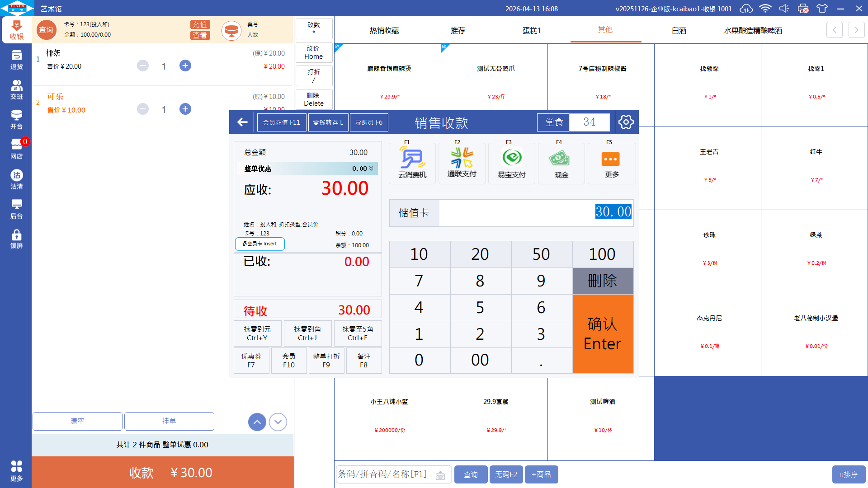Pick 现金 cash payment icon

click(x=561, y=163)
